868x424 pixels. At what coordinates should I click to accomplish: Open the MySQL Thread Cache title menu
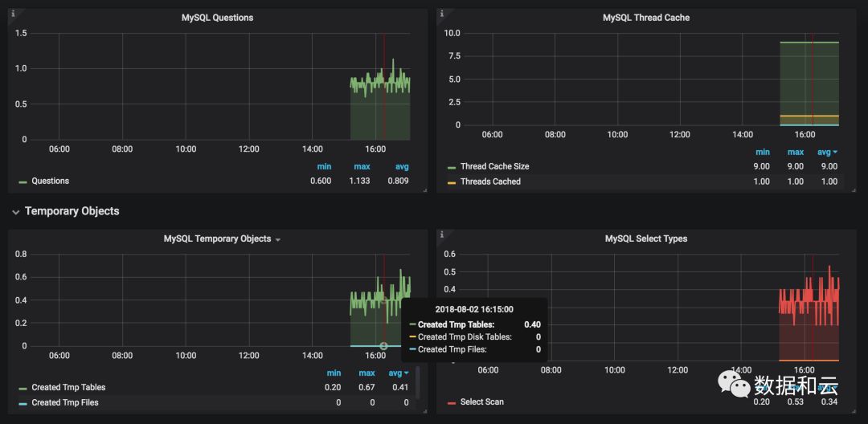pyautogui.click(x=646, y=18)
